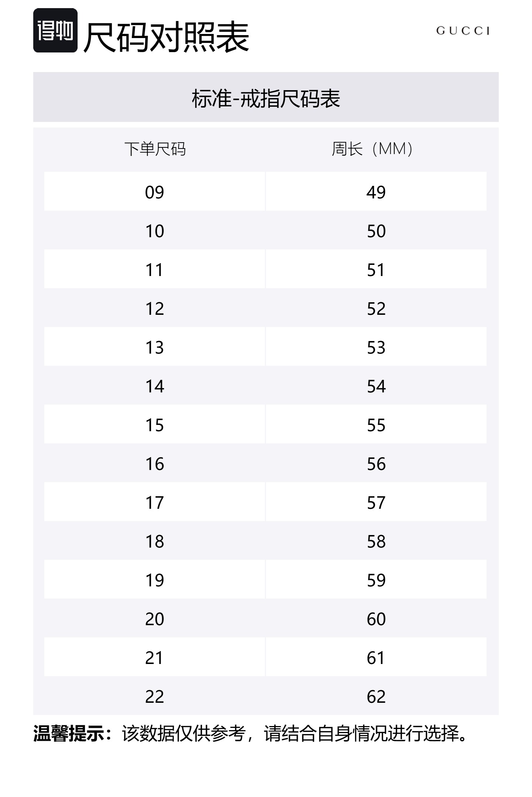Select ring size 17

coord(154,503)
